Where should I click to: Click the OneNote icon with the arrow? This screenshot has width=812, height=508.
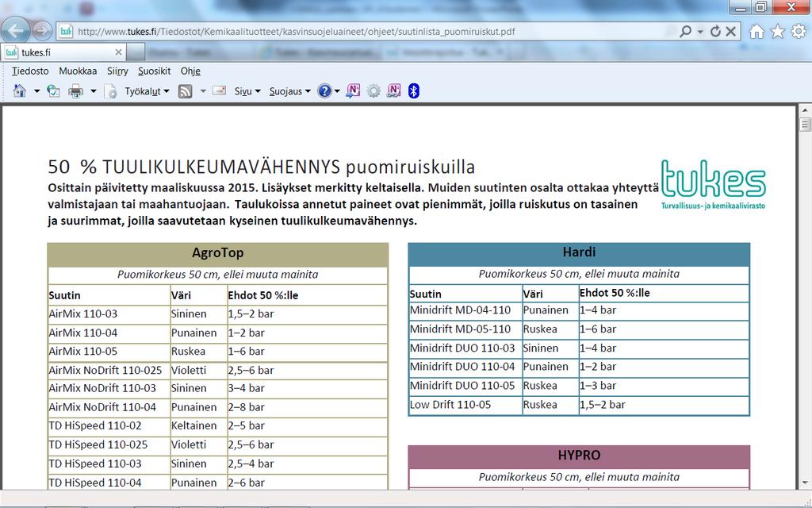(353, 91)
